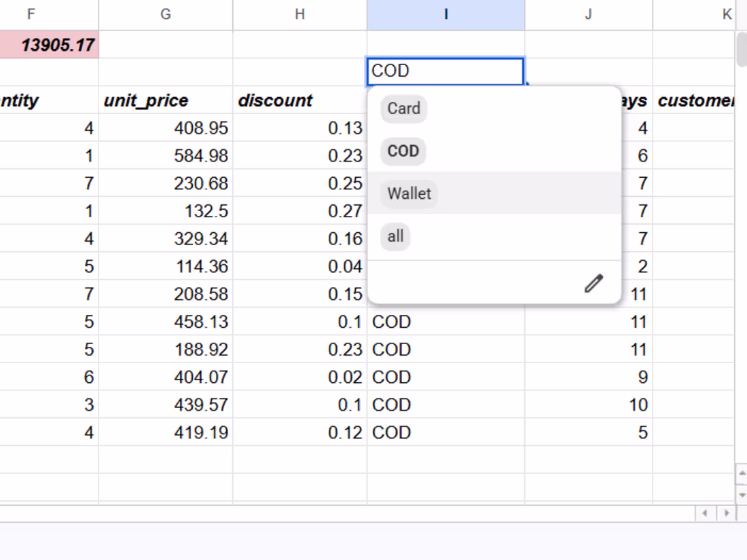
Task: Click the horizontal scroll right arrow
Action: 727,513
